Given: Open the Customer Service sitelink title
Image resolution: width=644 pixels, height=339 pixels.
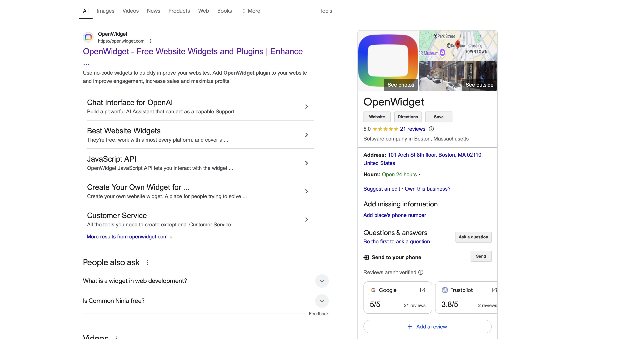Looking at the screenshot, I should coord(117,215).
